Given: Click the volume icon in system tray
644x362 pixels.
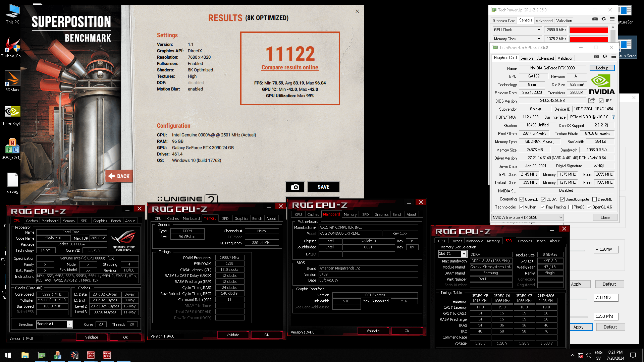Looking at the screenshot, I should tap(589, 355).
